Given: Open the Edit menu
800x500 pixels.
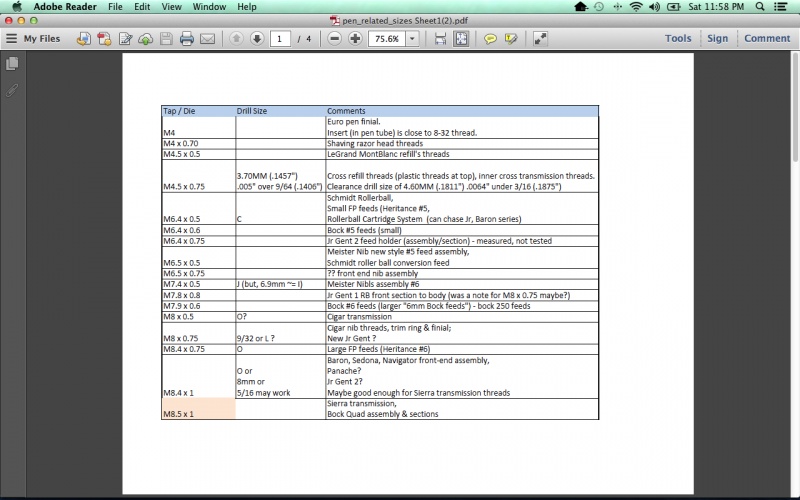Looking at the screenshot, I should (142, 7).
